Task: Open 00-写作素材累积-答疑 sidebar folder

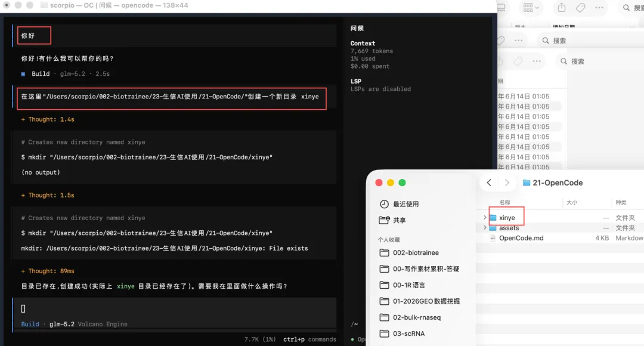Action: pos(426,268)
